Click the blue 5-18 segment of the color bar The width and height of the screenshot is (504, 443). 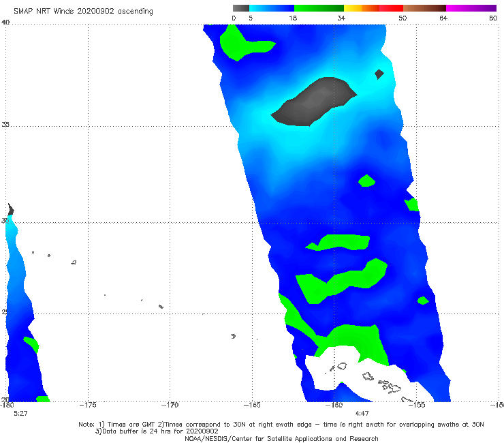[x=272, y=8]
